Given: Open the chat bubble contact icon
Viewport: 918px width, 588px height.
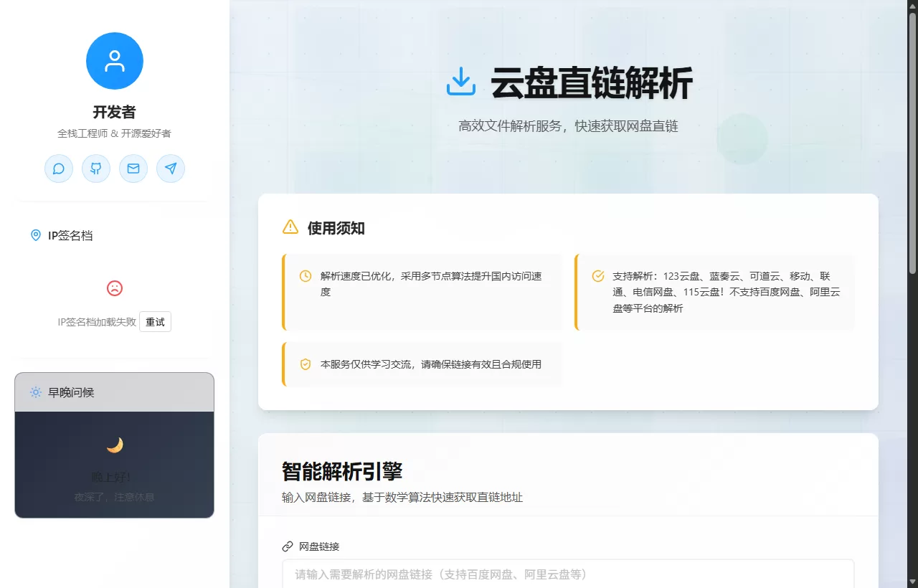Looking at the screenshot, I should (59, 169).
